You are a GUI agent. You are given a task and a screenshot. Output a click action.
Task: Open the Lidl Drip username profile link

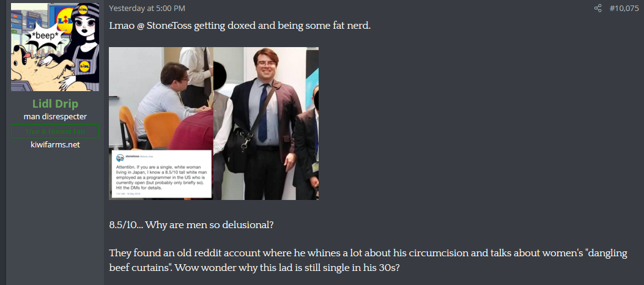coord(55,104)
